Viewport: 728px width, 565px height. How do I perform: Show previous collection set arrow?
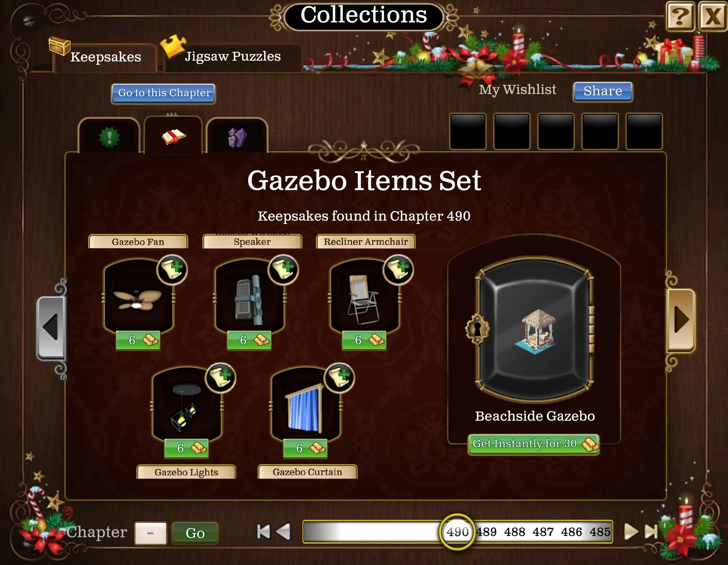pyautogui.click(x=51, y=327)
